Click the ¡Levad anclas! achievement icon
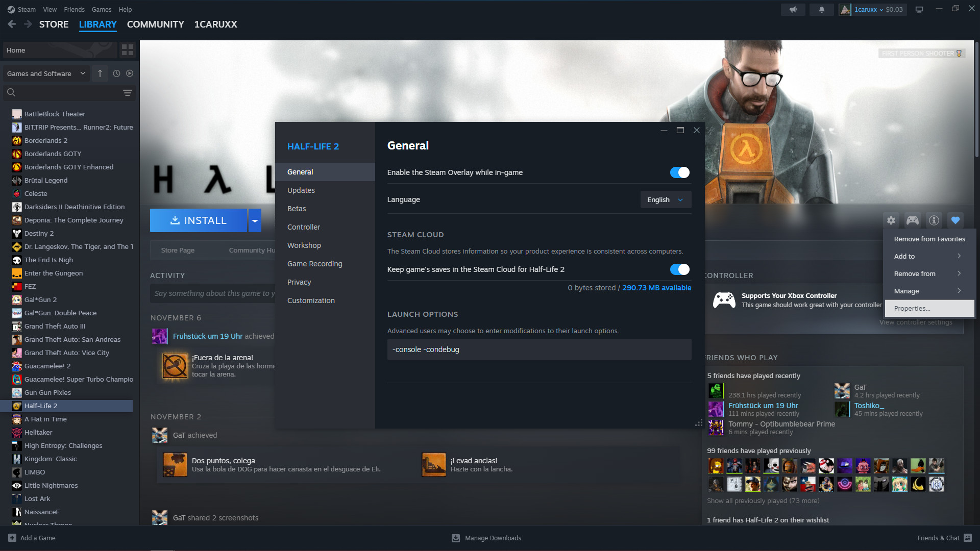This screenshot has width=980, height=551. coord(434,465)
